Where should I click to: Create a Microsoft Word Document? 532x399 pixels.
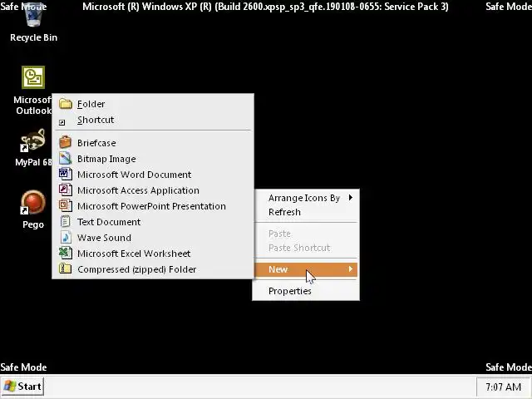(153, 175)
